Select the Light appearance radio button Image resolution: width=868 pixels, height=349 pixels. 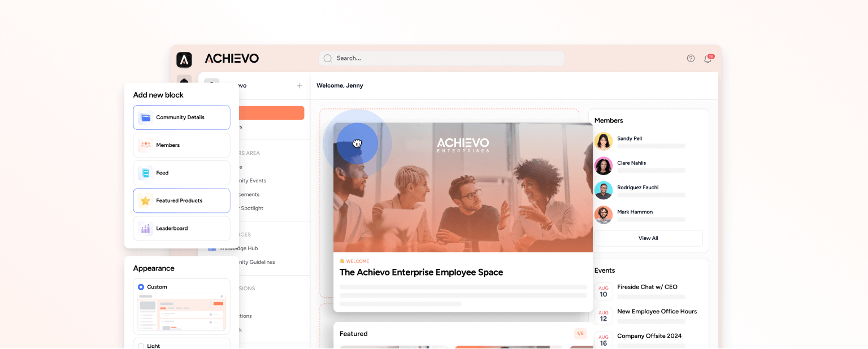141,346
